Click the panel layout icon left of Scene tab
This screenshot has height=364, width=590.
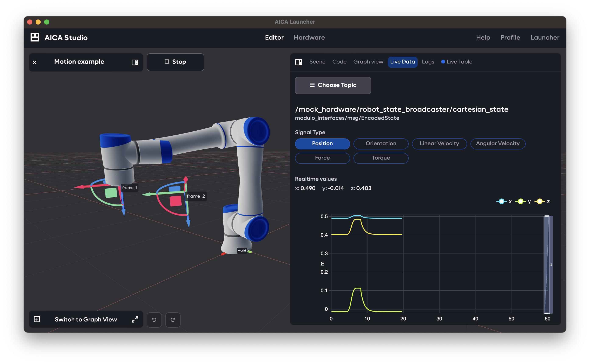298,62
